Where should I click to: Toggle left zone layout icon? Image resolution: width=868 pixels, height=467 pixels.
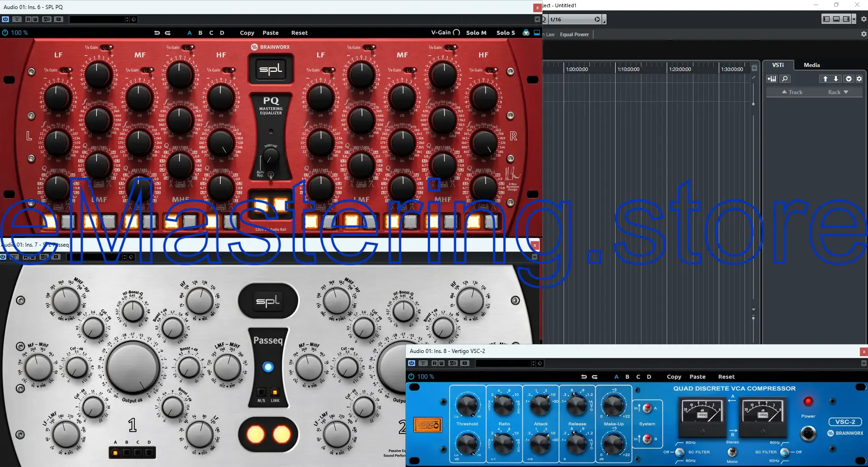826,19
